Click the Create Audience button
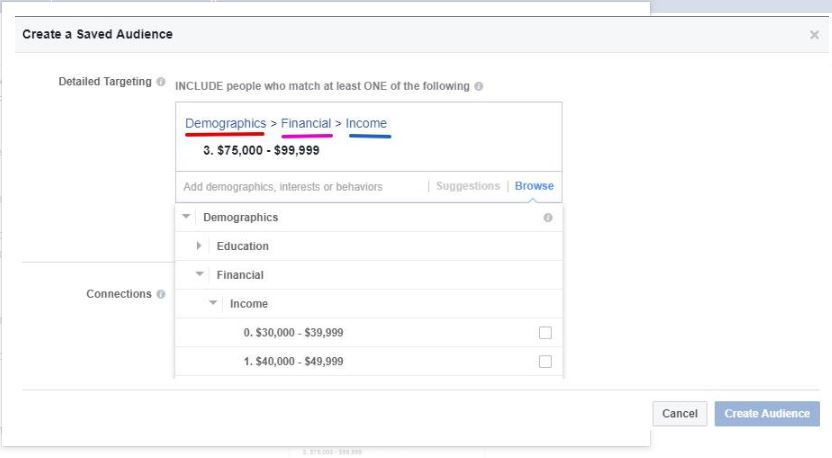The image size is (832, 458). [767, 414]
